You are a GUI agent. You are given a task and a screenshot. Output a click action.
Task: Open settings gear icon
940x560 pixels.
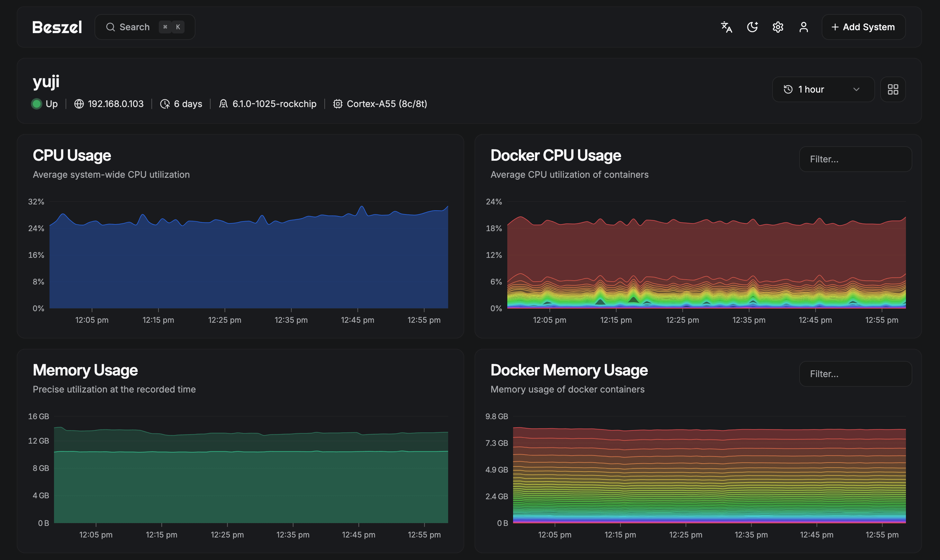[x=778, y=27]
